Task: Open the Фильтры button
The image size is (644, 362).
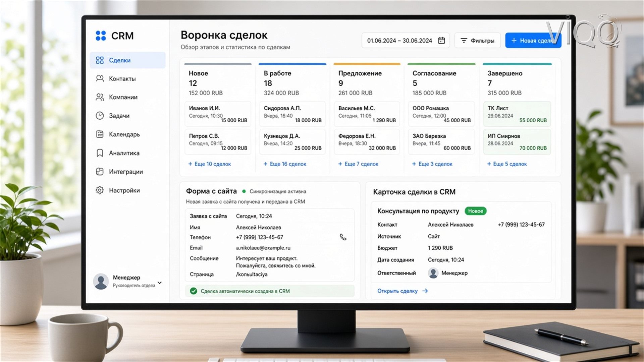Action: point(477,41)
